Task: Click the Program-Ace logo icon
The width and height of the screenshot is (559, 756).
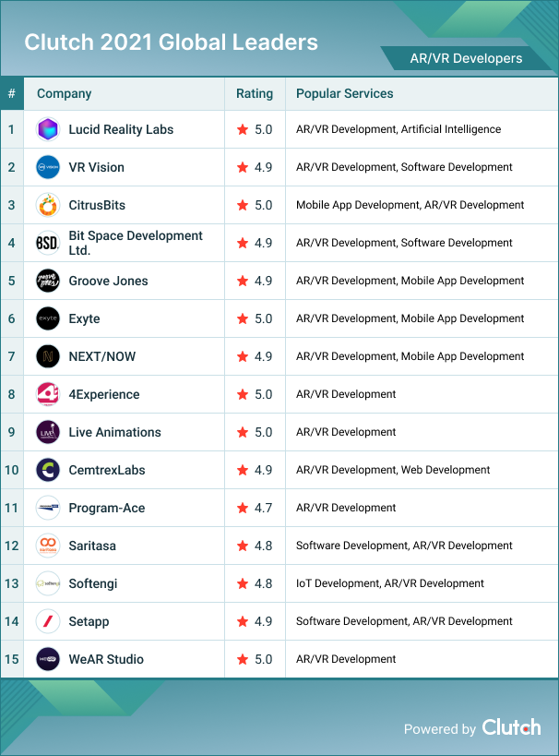Action: click(x=48, y=508)
